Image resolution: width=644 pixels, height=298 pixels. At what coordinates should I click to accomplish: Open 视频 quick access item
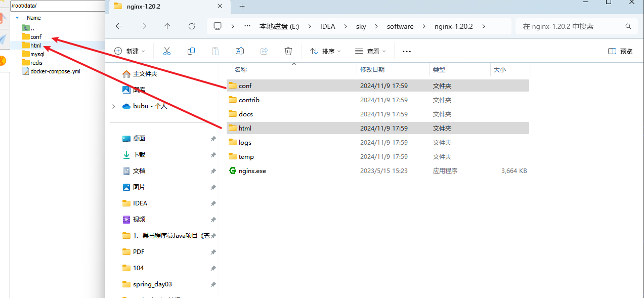(x=134, y=220)
